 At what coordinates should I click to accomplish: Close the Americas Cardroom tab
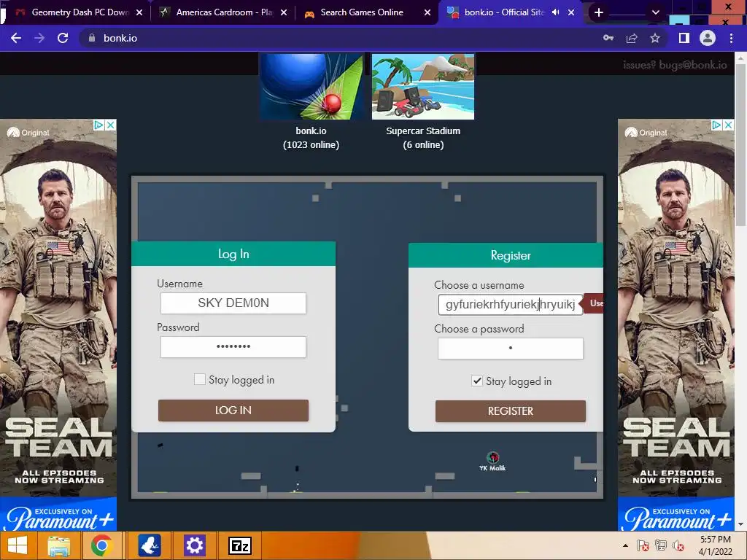pyautogui.click(x=284, y=12)
